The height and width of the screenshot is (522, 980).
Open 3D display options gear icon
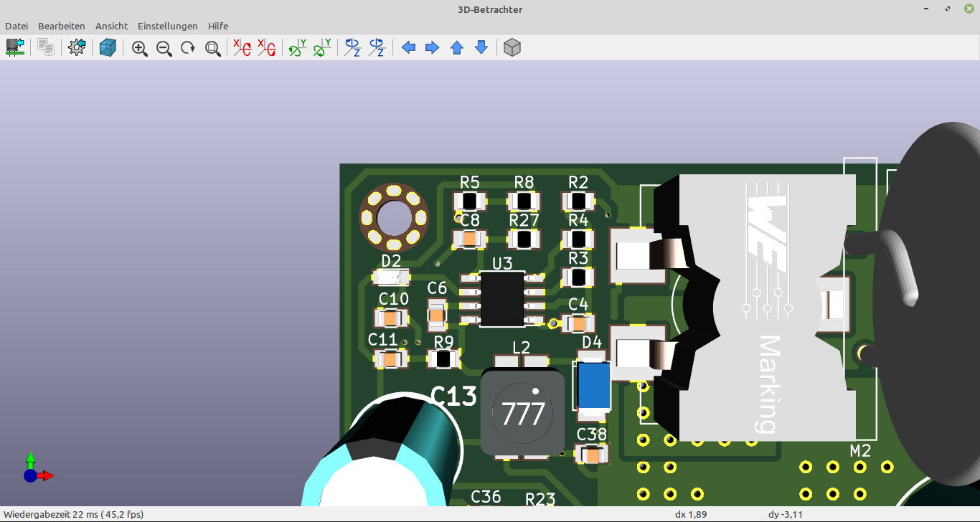coord(77,47)
